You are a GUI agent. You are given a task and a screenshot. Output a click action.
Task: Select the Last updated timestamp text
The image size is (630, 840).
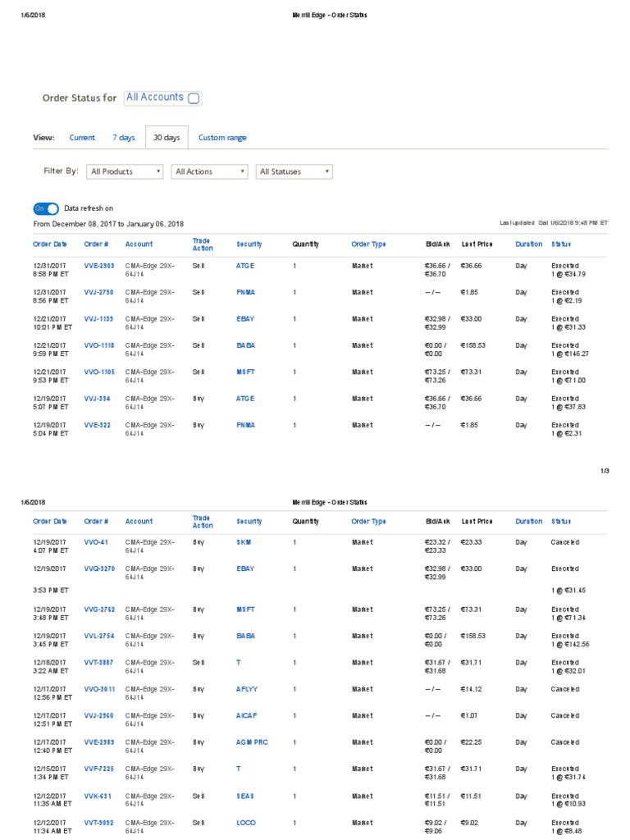[x=554, y=223]
